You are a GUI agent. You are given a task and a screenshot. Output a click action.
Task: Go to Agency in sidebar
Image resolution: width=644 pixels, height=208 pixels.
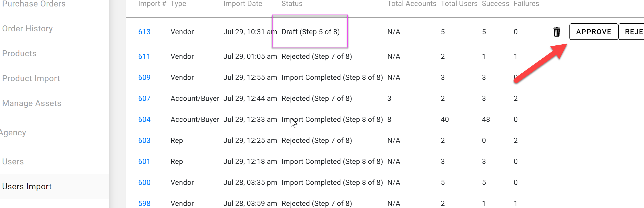coord(13,133)
